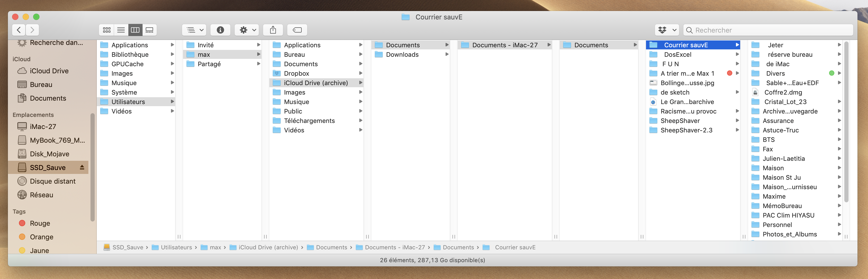The image size is (868, 279).
Task: Select the DosExcel folder
Action: click(x=693, y=55)
